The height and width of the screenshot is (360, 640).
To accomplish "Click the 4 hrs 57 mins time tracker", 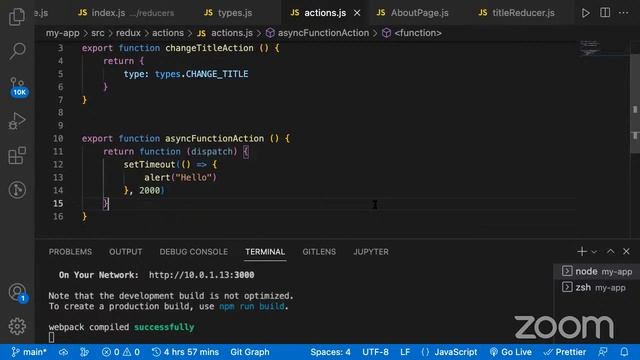I will tap(185, 352).
